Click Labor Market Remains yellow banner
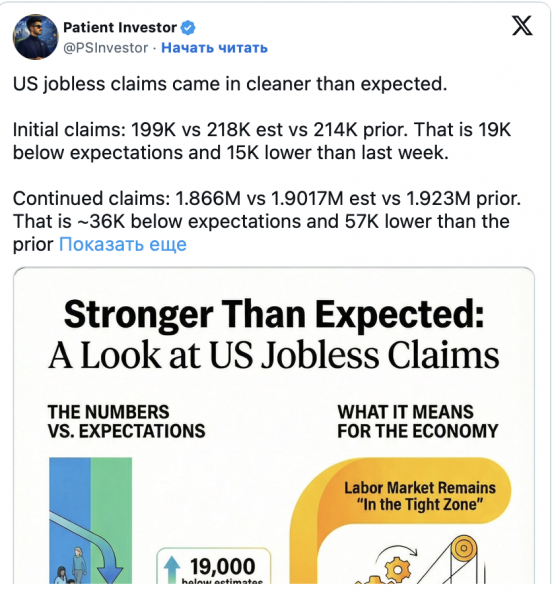 (420, 496)
